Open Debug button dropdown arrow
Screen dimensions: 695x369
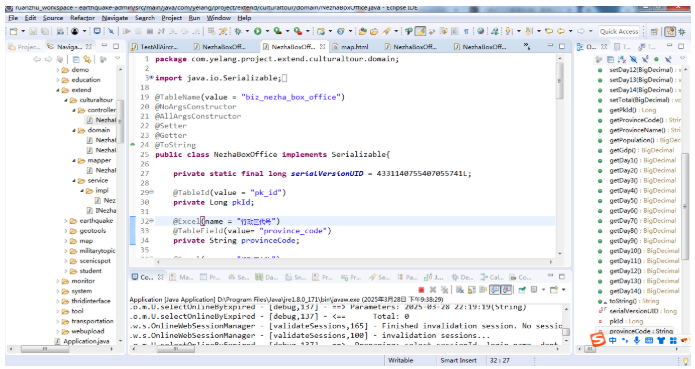tap(247, 31)
